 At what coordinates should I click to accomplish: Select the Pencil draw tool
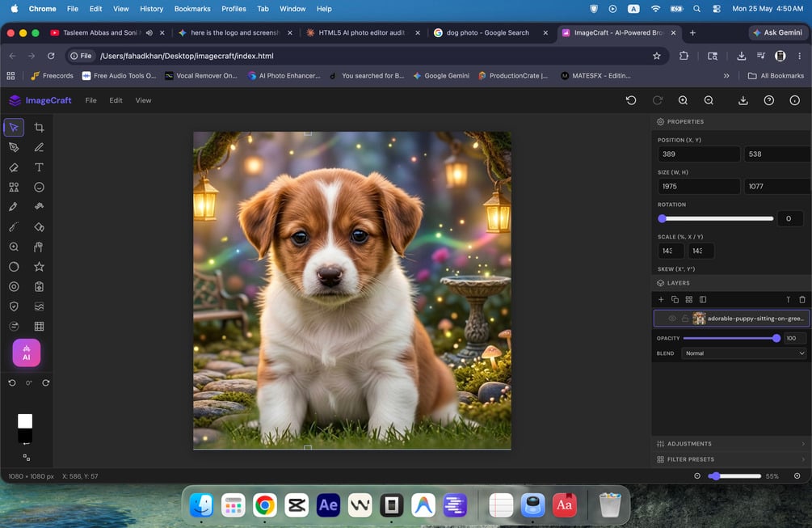(x=39, y=148)
